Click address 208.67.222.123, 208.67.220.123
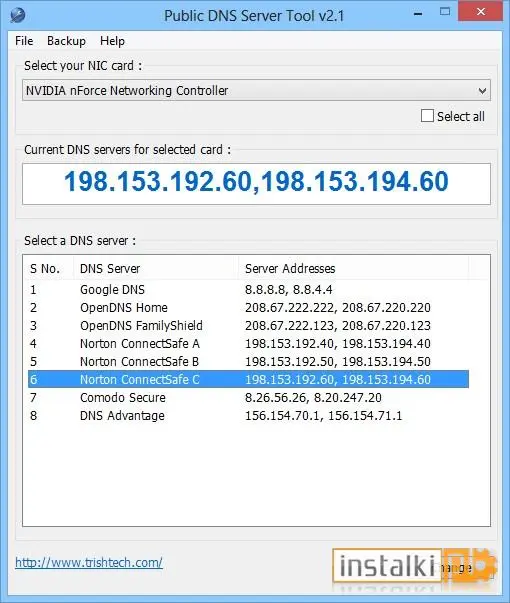Image resolution: width=510 pixels, height=603 pixels. tap(338, 326)
